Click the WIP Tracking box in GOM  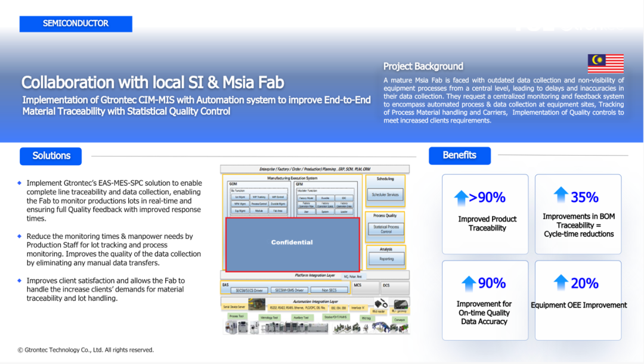[x=259, y=197]
